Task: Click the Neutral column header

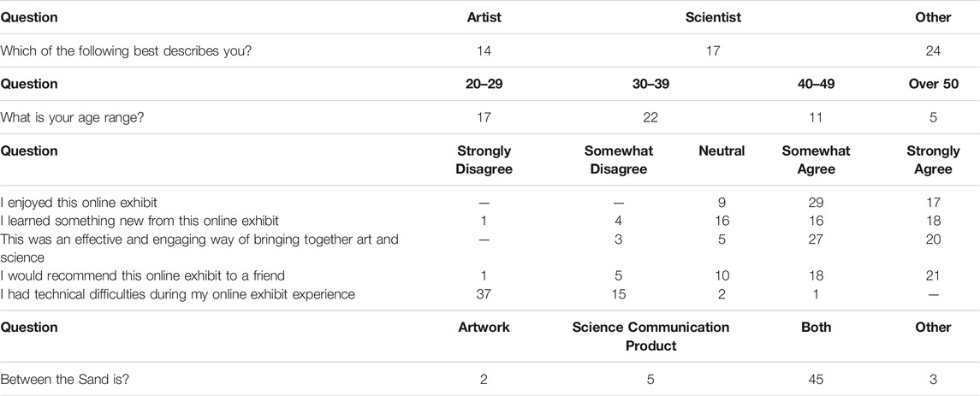Action: point(722,151)
